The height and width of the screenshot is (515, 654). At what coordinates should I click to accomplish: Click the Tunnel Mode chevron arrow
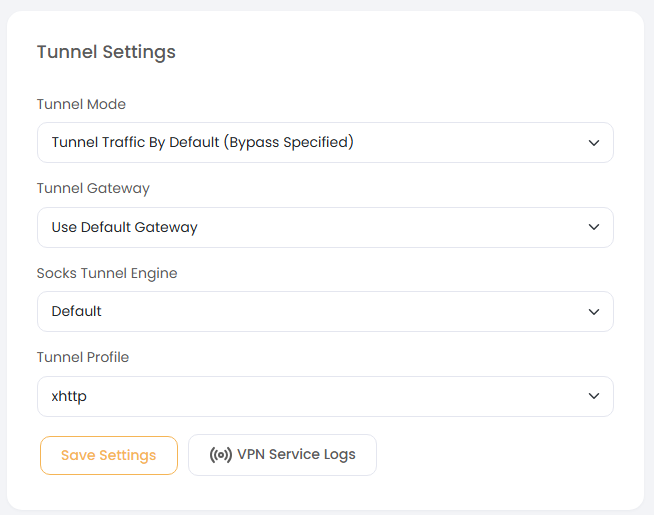pos(594,143)
